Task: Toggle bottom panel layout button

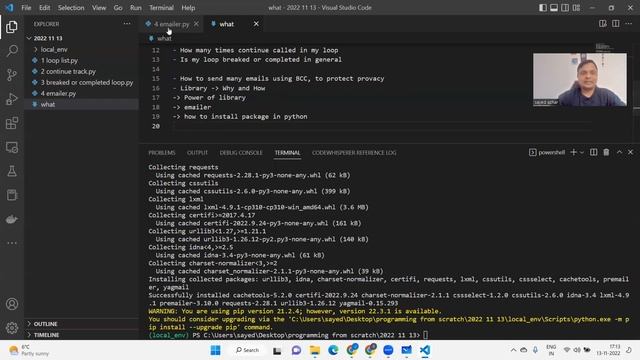Action: pos(554,8)
